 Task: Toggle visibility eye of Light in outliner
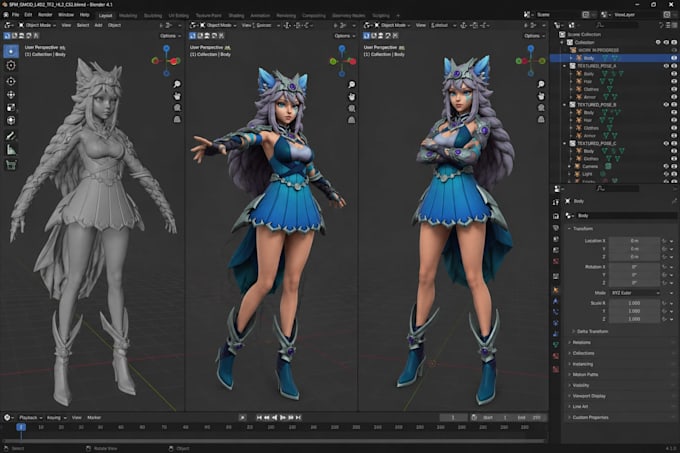[x=666, y=174]
